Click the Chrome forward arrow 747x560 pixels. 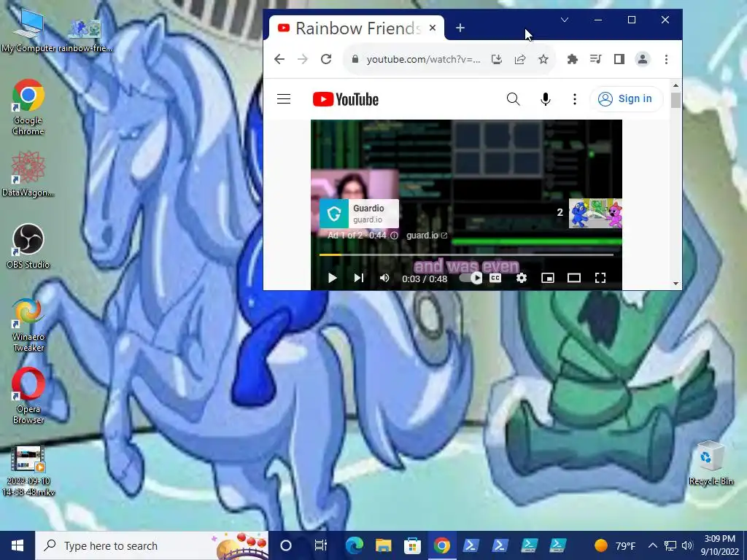coord(303,59)
